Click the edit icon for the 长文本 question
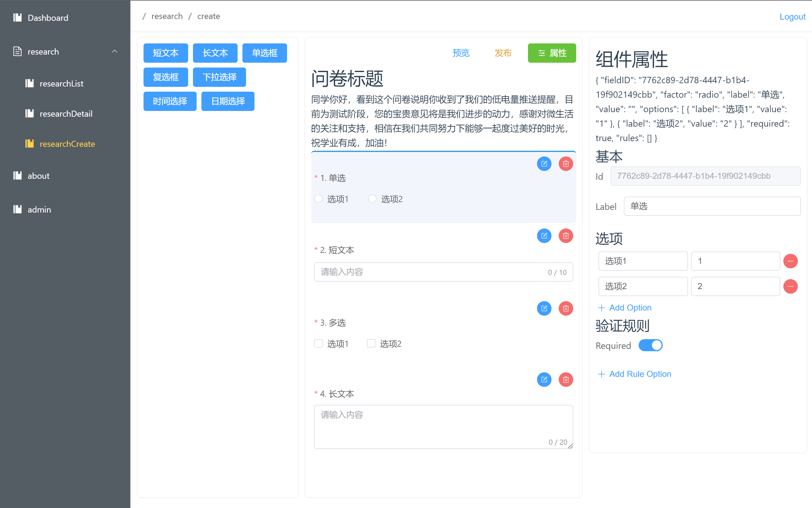 [544, 380]
